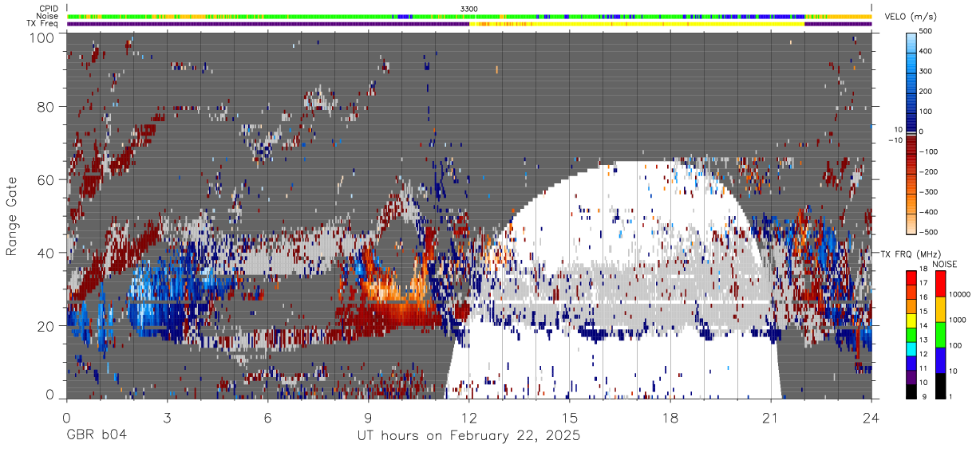Click the 1000 label on NOISE legend

pos(958,320)
